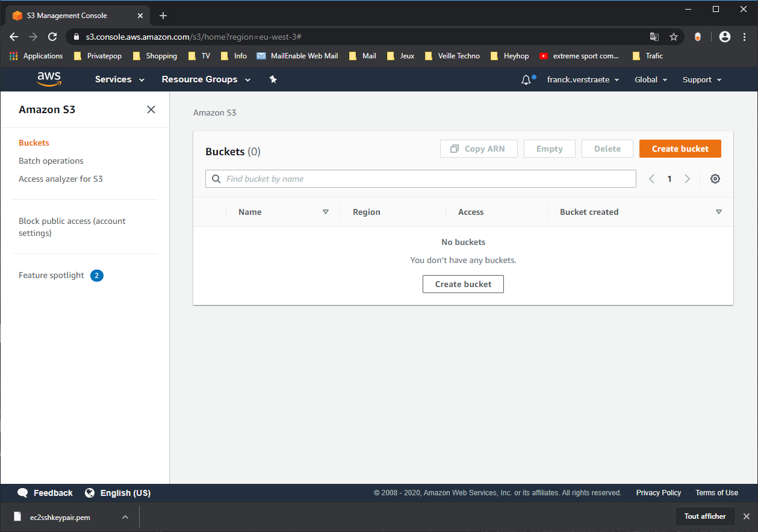758x532 pixels.
Task: Click the page number 1 indicator
Action: pos(669,179)
